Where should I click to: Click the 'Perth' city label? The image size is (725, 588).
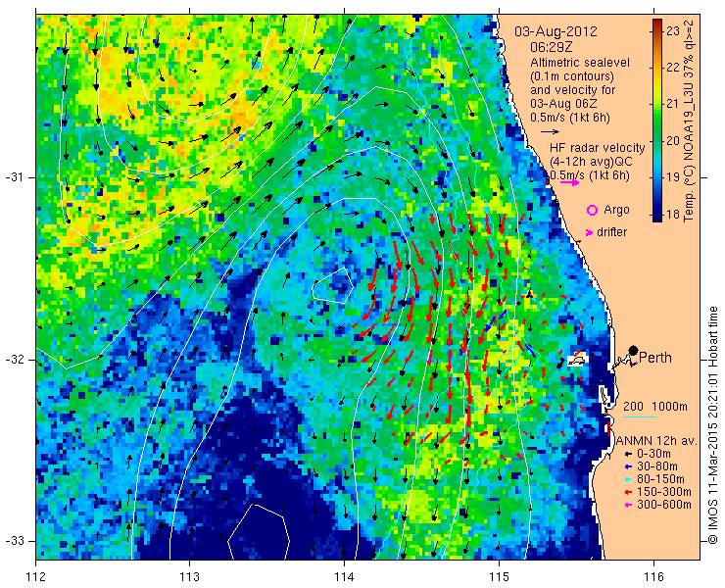(x=655, y=358)
